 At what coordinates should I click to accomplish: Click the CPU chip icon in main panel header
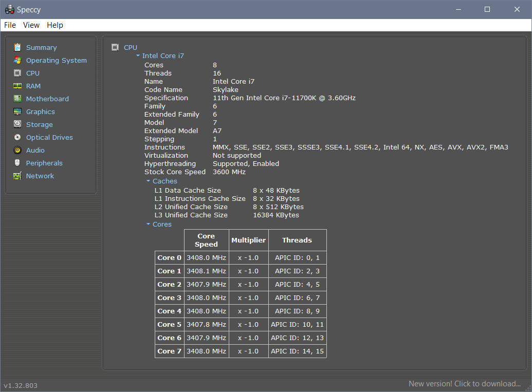pyautogui.click(x=115, y=47)
